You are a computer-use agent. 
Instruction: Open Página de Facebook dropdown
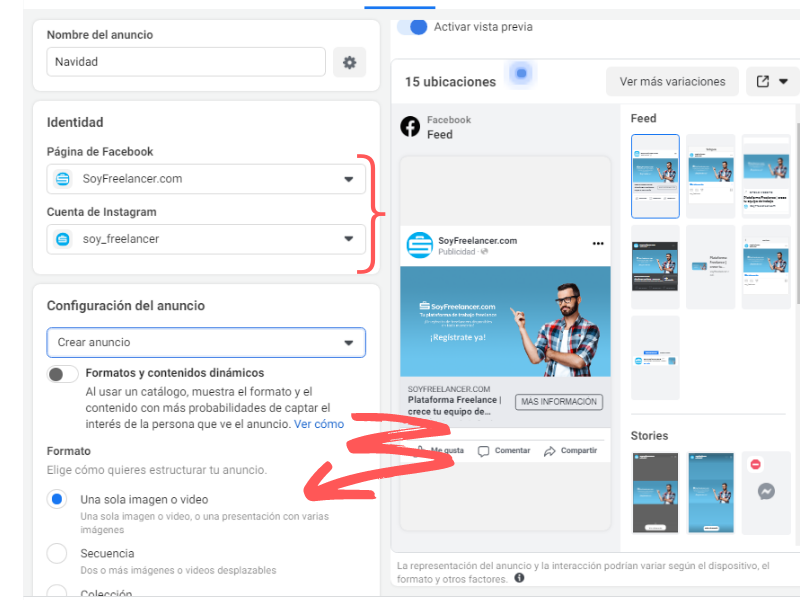[206, 179]
